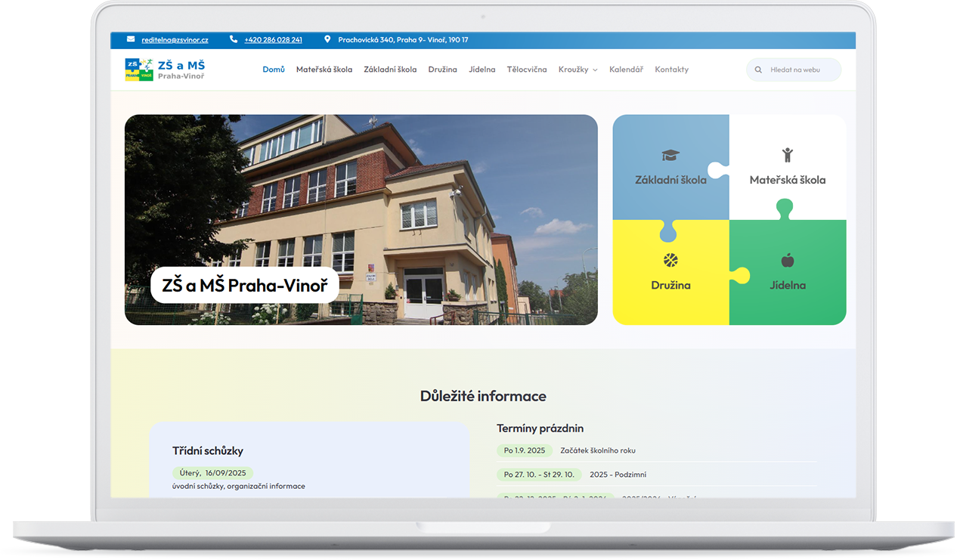Screen dimensions: 957x560
Task: Expand the Po 1.9. 2025 holiday entry
Action: coord(525,450)
